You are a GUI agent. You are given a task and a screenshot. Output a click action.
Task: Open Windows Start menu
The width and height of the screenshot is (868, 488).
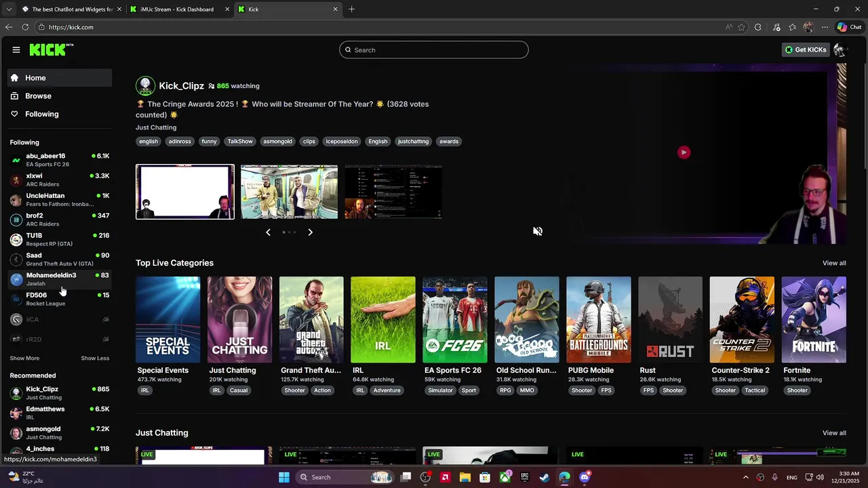[x=284, y=477]
